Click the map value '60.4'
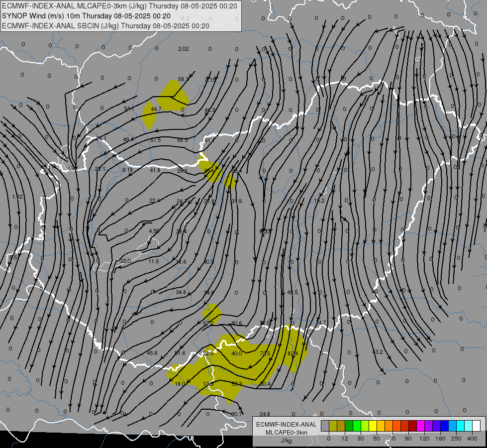Image resolution: width=487 pixels, height=448 pixels. (x=265, y=384)
